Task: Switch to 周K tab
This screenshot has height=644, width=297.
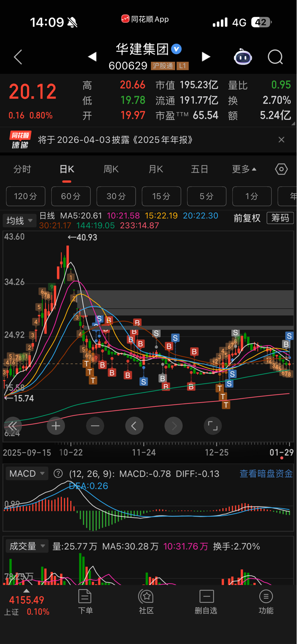Action: pos(111,169)
